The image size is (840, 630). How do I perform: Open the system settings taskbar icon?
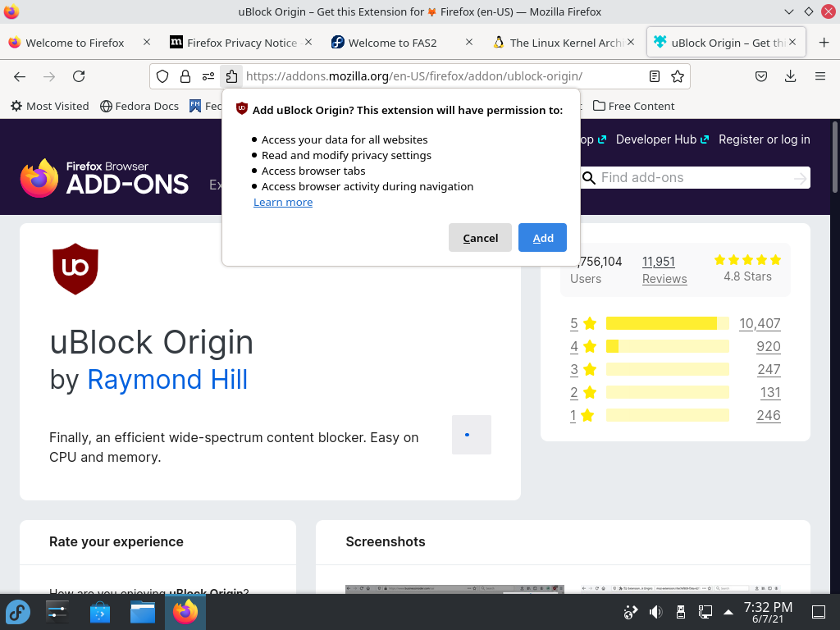(x=57, y=612)
